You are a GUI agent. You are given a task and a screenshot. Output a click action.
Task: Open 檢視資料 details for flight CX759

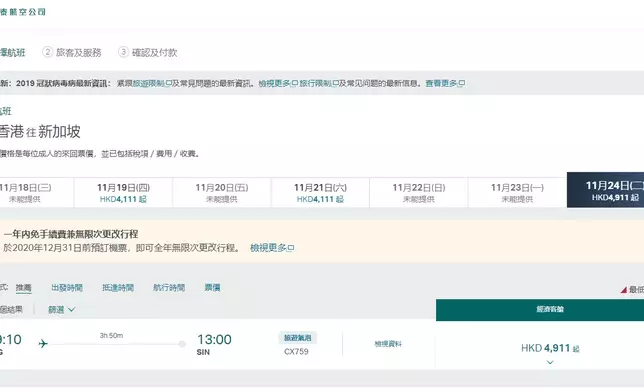point(388,344)
